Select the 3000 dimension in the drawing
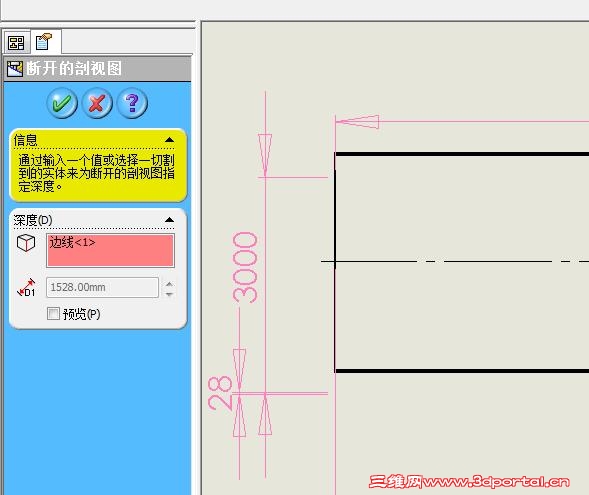 click(245, 267)
